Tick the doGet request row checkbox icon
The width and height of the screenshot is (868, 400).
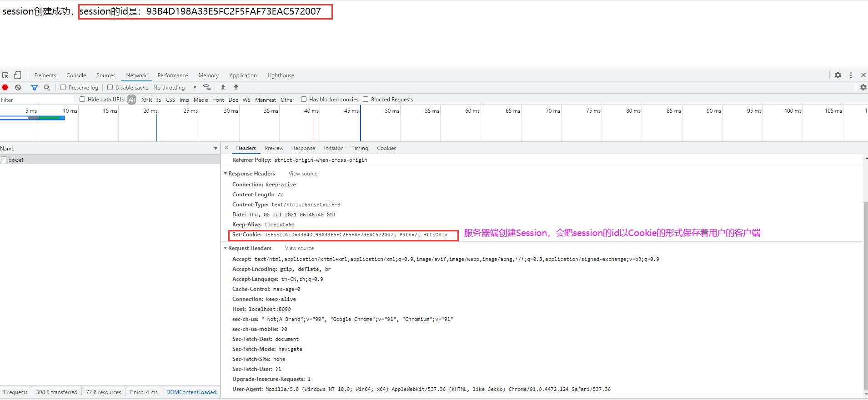(x=4, y=160)
